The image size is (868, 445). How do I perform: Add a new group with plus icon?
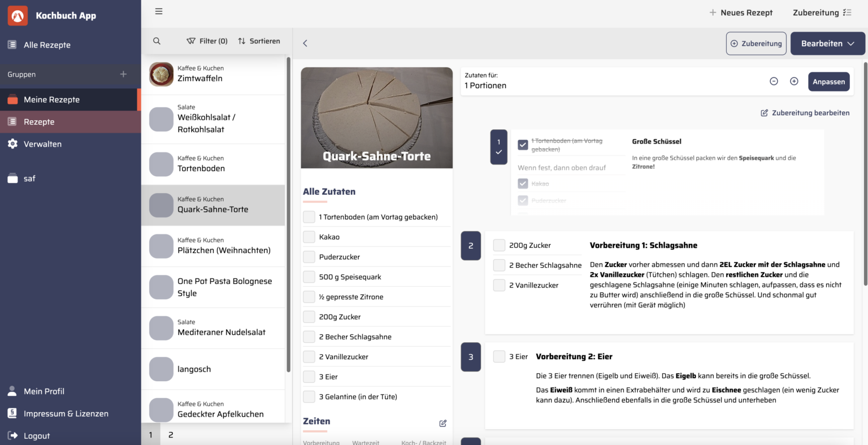[123, 75]
